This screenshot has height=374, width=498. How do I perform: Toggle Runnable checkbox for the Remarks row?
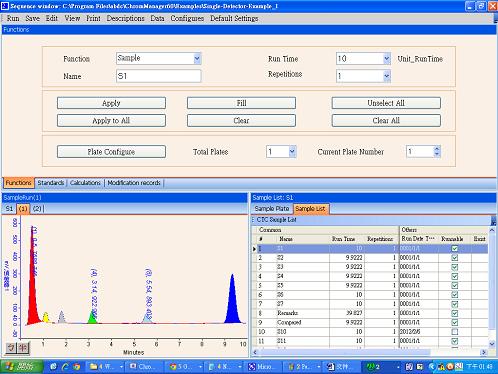click(x=454, y=313)
